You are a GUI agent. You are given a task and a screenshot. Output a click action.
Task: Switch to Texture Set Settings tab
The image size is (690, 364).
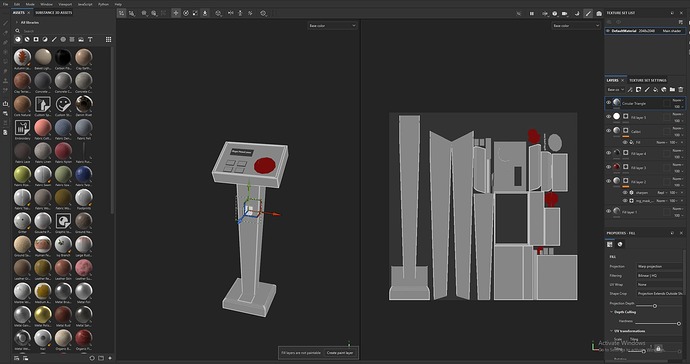point(647,81)
